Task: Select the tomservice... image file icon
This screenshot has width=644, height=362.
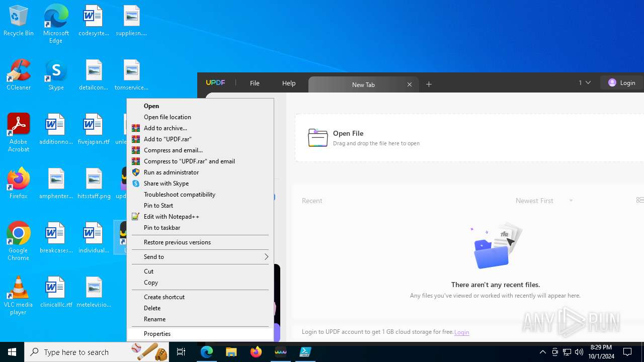Action: tap(131, 75)
